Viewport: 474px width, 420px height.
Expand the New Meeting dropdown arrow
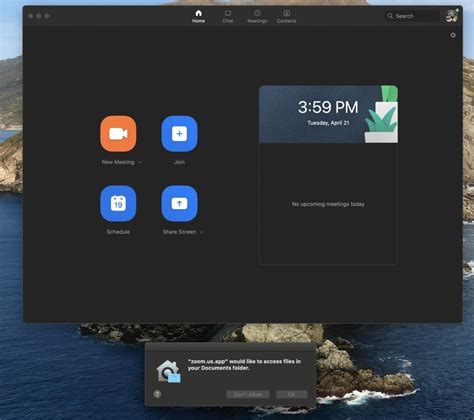[140, 162]
